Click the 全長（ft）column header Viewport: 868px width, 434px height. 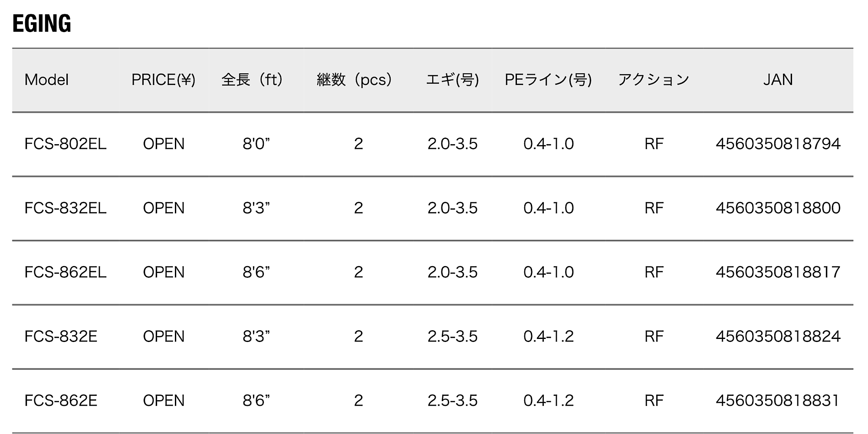point(253,80)
